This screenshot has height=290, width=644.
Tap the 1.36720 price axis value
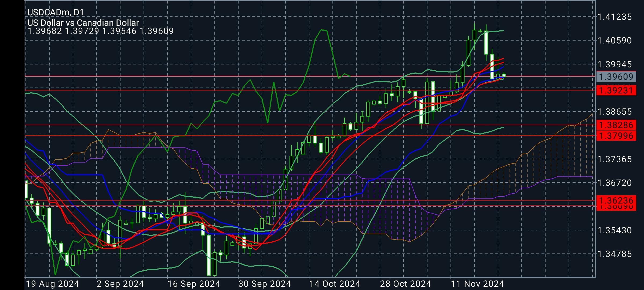(x=615, y=183)
